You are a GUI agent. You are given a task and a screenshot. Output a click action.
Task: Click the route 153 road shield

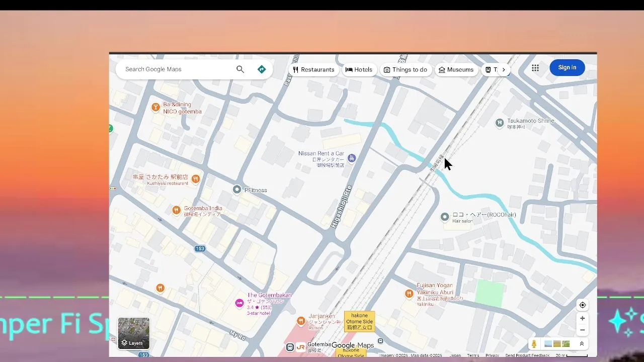pyautogui.click(x=200, y=249)
